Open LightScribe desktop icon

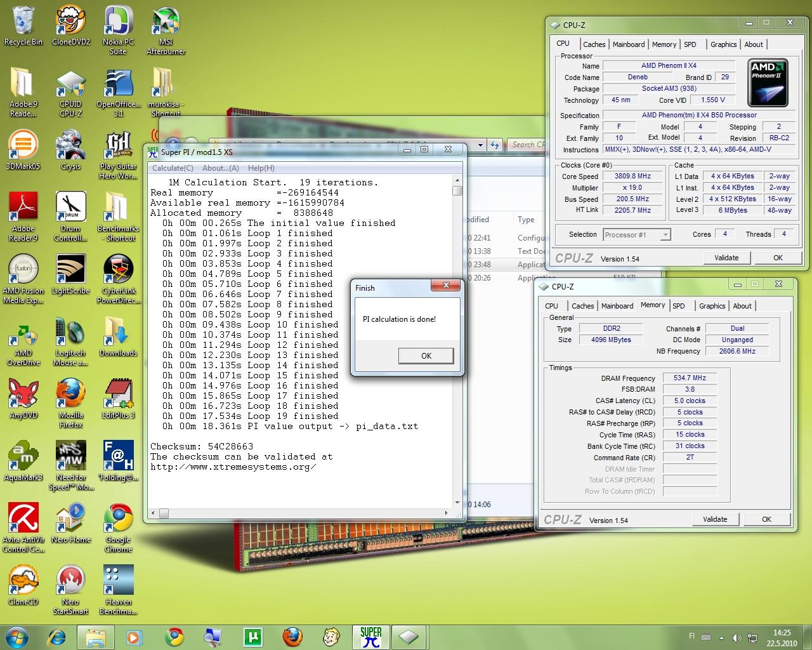coord(70,274)
